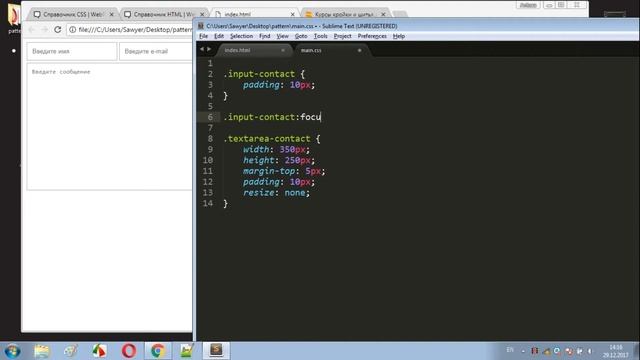Click Chrome's back navigation arrow
The image size is (640, 360).
(x=31, y=29)
